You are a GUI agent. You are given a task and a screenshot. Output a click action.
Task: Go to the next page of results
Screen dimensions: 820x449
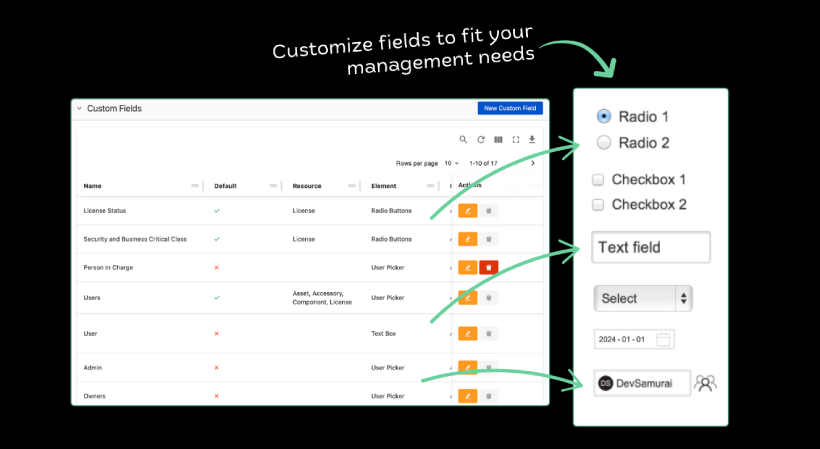pos(533,163)
